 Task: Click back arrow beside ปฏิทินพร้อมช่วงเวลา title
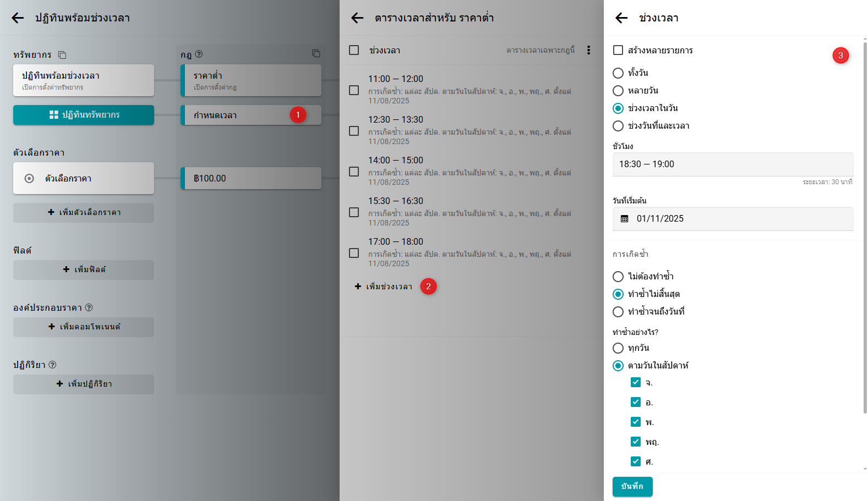click(x=18, y=18)
